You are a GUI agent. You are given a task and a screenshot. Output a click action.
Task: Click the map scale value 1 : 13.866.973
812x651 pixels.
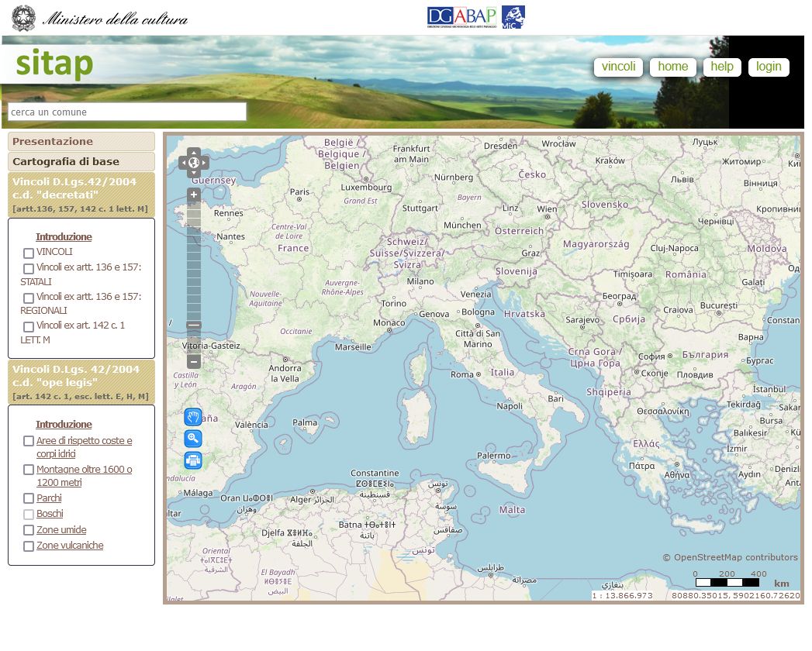click(x=622, y=596)
